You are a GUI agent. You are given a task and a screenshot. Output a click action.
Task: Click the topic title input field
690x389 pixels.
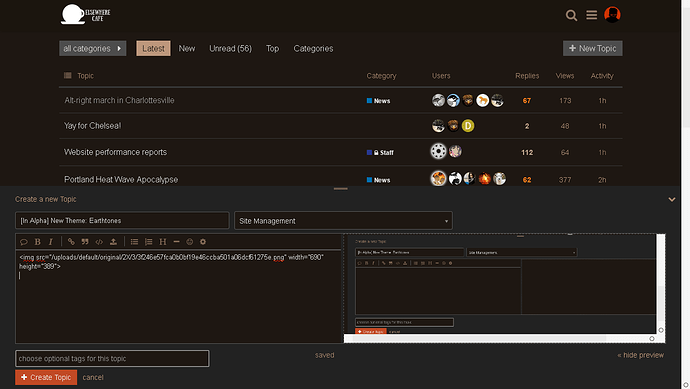[x=122, y=220]
